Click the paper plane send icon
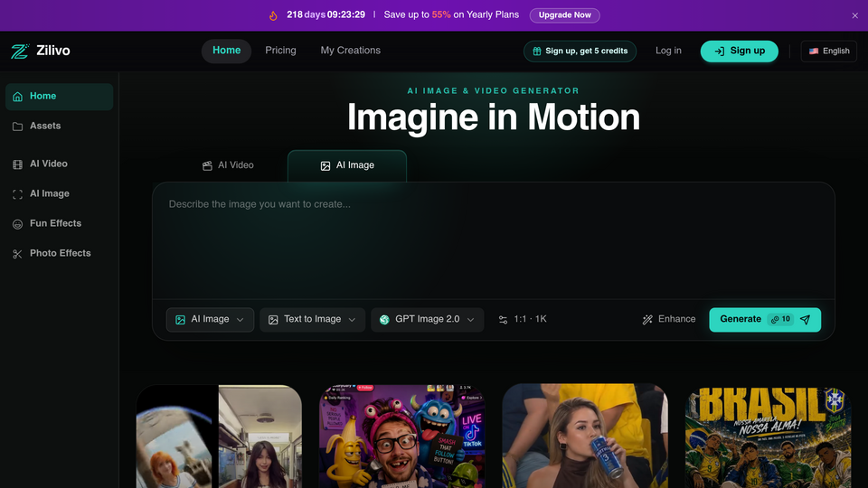 click(x=806, y=320)
